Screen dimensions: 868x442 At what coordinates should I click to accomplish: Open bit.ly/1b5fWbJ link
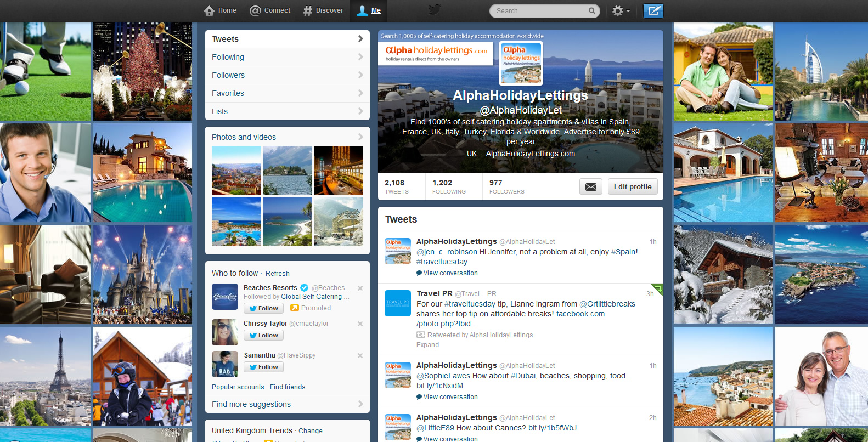(553, 428)
